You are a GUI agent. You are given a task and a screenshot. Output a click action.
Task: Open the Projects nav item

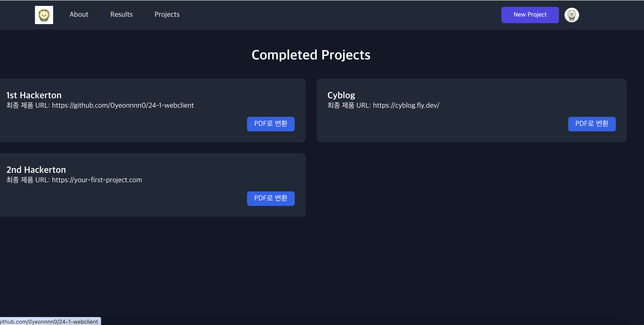tap(167, 14)
